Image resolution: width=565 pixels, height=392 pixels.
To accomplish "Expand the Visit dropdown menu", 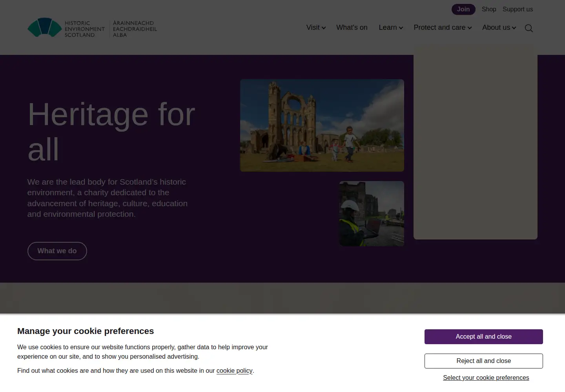I will pyautogui.click(x=316, y=27).
